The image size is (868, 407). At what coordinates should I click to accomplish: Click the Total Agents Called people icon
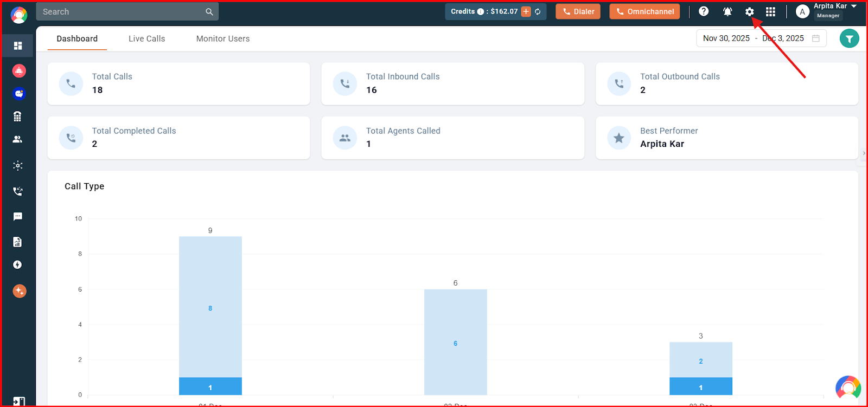click(x=345, y=138)
